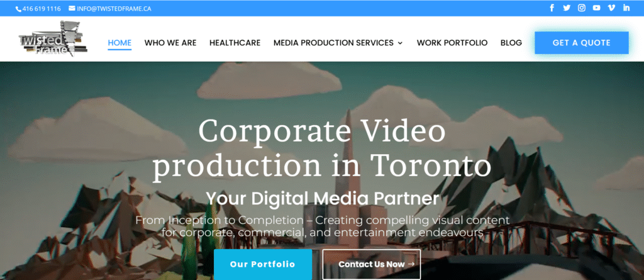Open the YouTube social icon
This screenshot has height=280, width=644.
point(596,8)
